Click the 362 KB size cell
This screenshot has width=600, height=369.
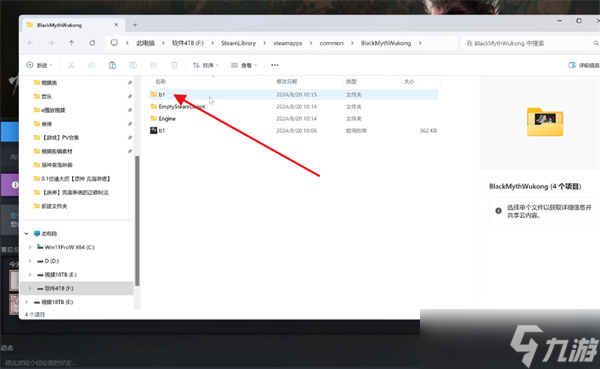[x=428, y=131]
